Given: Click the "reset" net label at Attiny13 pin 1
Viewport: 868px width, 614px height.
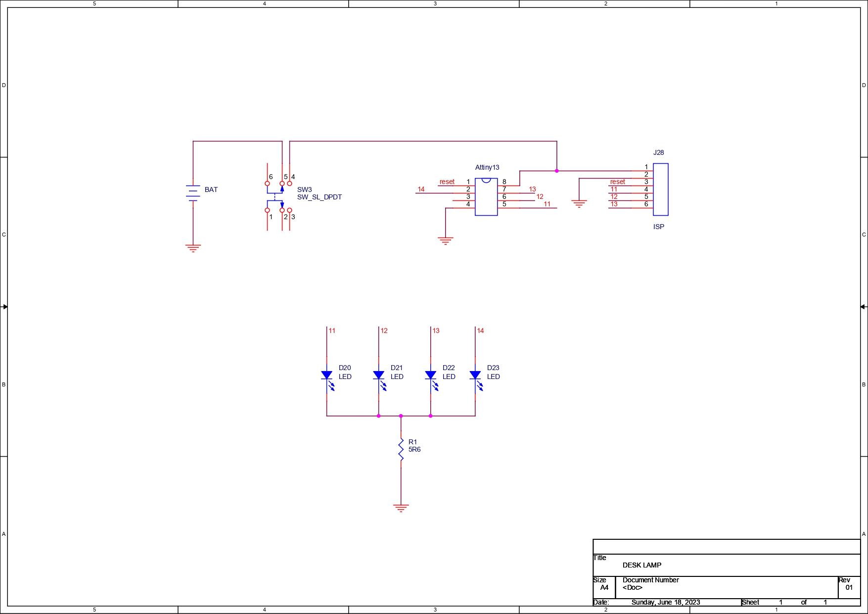Looking at the screenshot, I should pos(447,182).
